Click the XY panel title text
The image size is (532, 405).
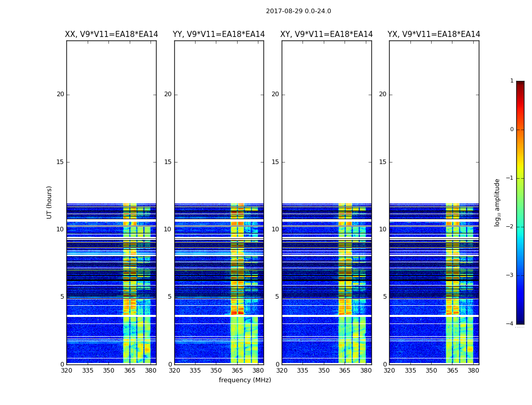point(326,34)
